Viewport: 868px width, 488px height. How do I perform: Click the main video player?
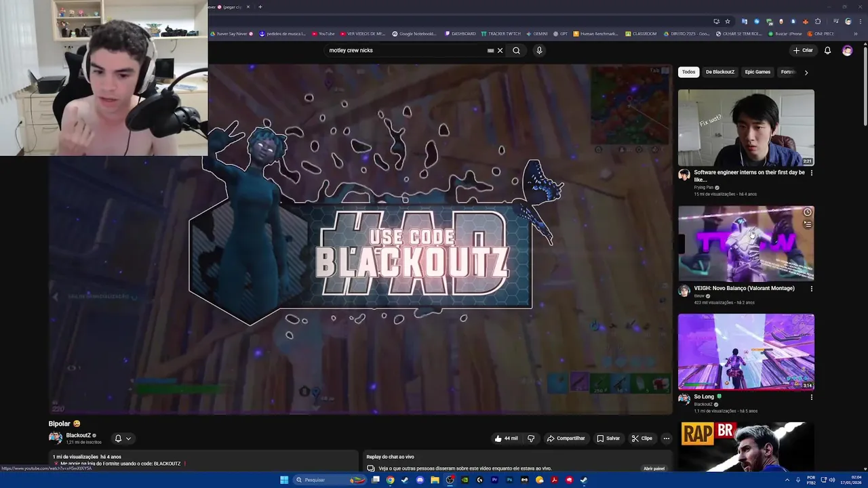[359, 239]
